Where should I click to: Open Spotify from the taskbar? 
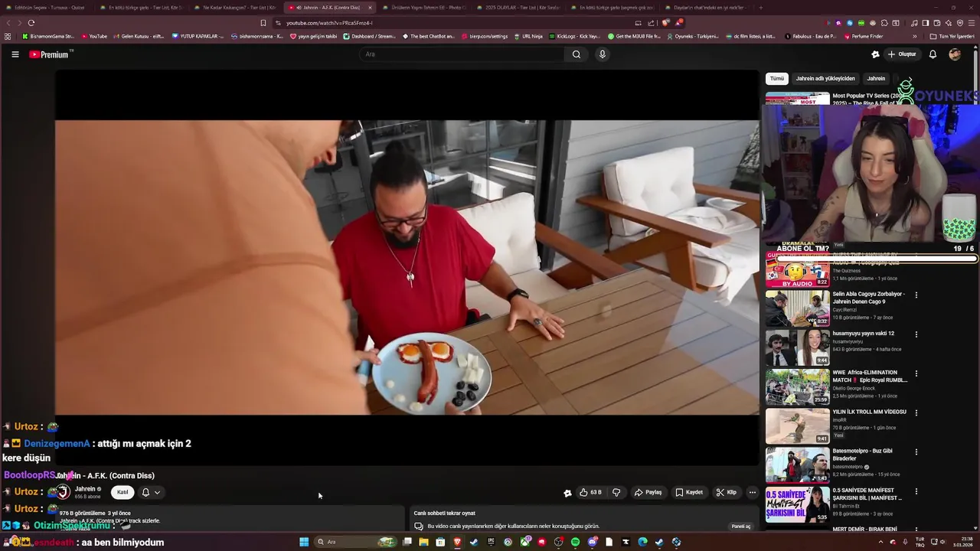[576, 542]
